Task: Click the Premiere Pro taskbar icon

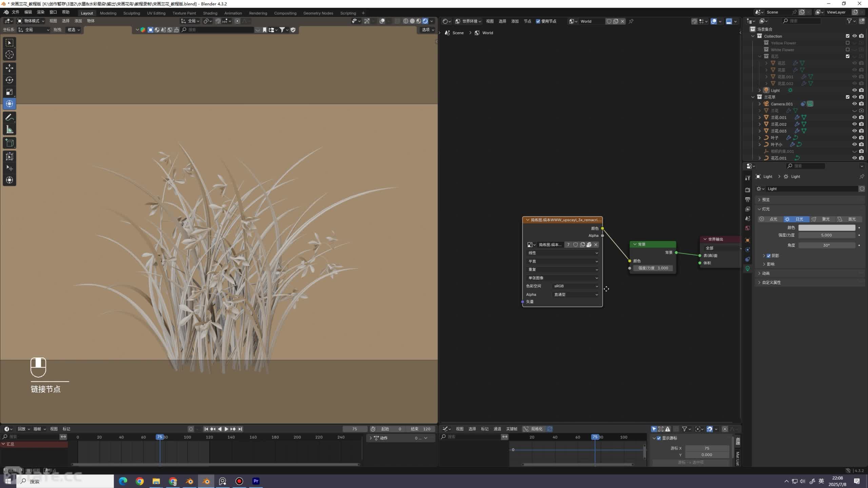Action: 256,481
